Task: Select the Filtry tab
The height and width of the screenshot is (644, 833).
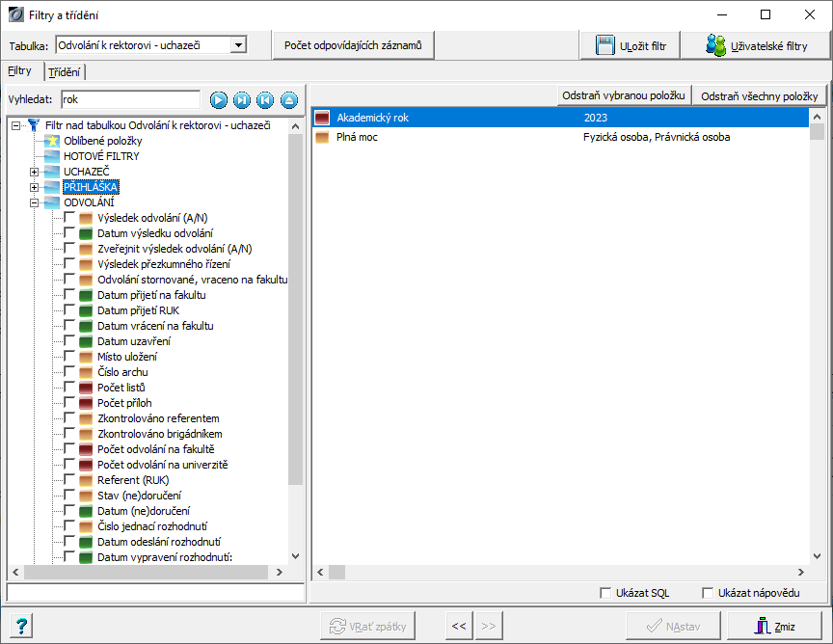Action: (20, 71)
